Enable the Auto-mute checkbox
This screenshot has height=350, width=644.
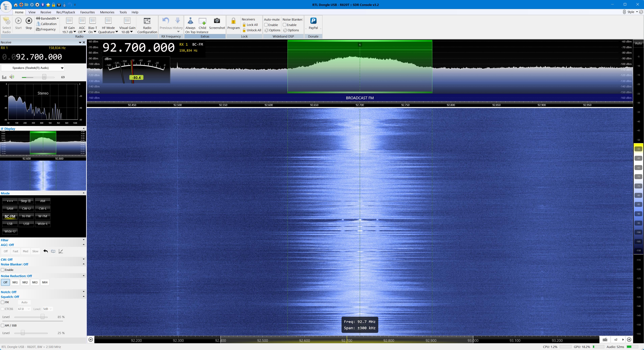click(x=266, y=25)
